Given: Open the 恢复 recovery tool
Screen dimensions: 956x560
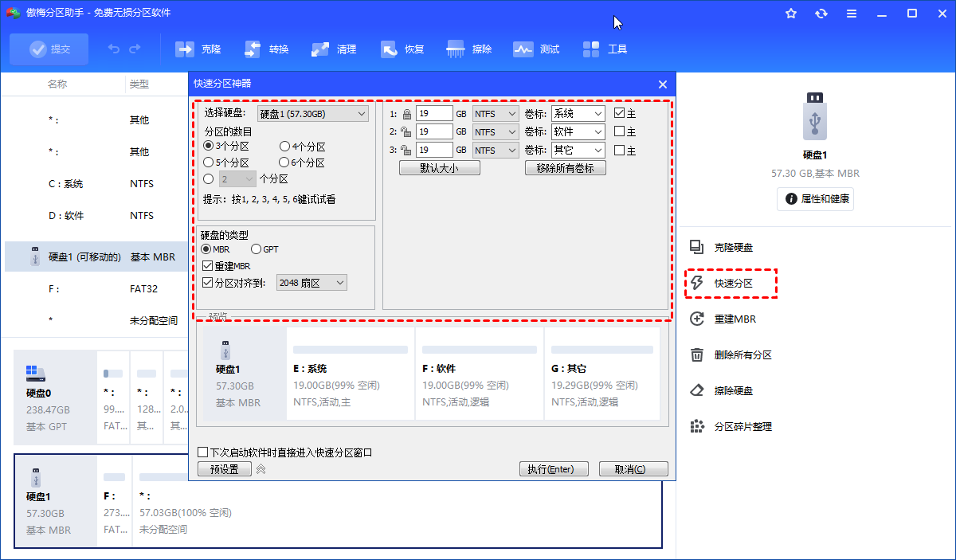Looking at the screenshot, I should (x=402, y=49).
